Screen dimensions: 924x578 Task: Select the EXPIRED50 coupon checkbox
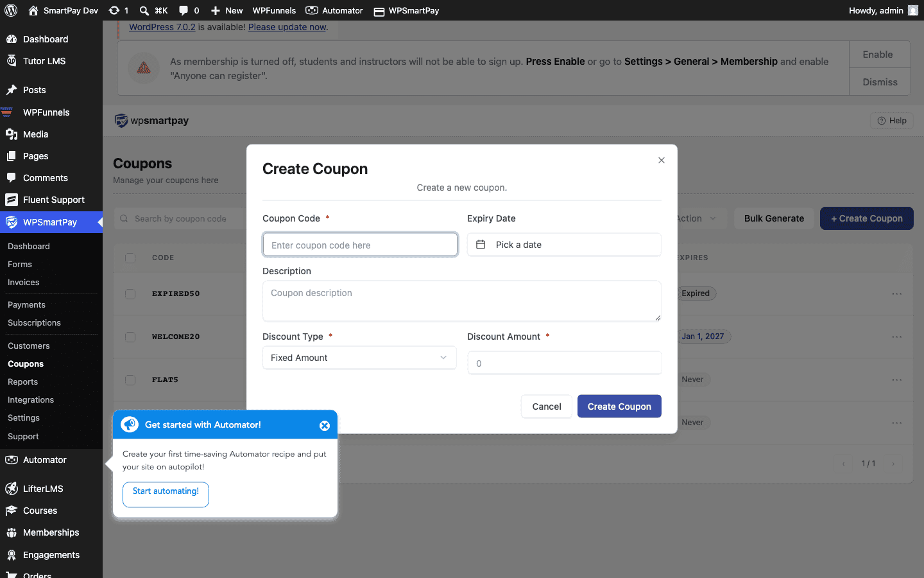(130, 293)
